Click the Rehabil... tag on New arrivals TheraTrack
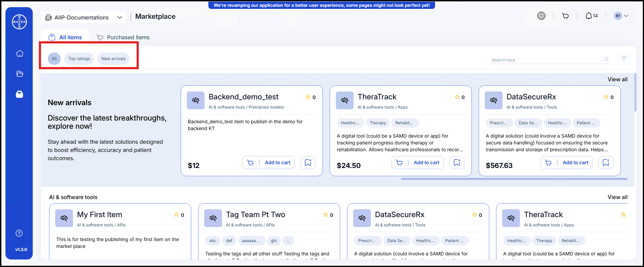The width and height of the screenshot is (644, 267). pos(404,123)
